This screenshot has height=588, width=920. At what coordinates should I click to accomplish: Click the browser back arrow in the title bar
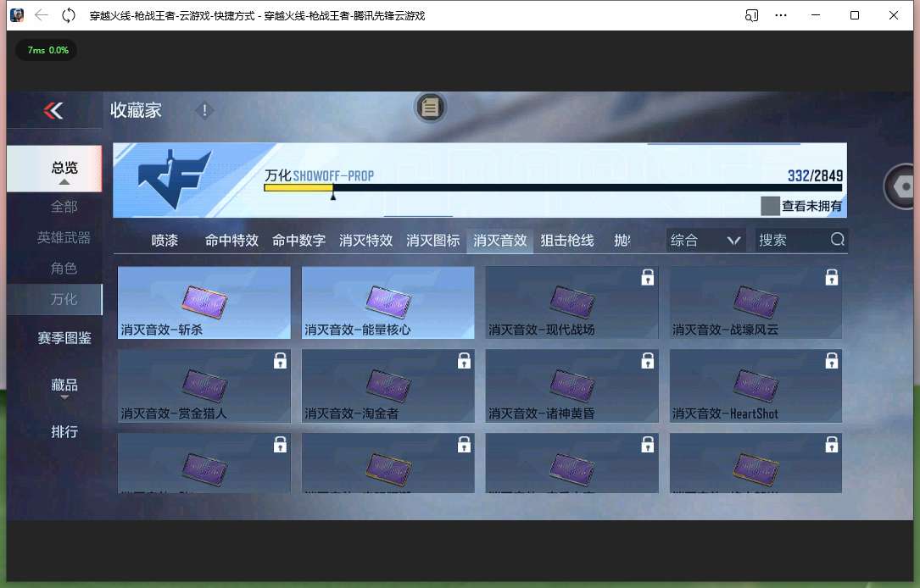click(x=41, y=15)
